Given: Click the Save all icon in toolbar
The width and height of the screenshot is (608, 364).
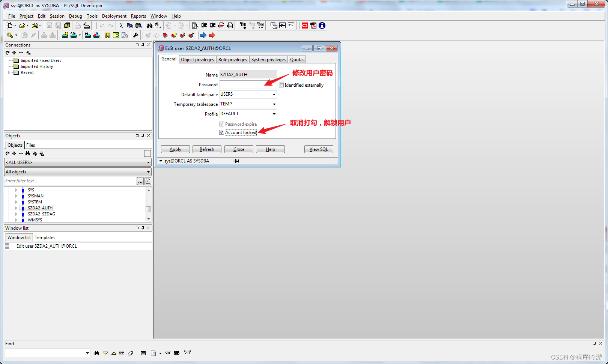Looking at the screenshot, I should [x=67, y=26].
